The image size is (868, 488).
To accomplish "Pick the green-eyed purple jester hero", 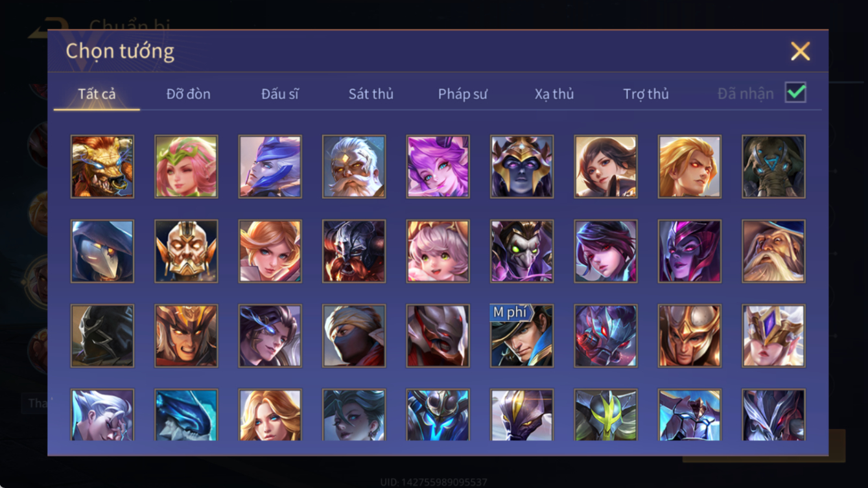I will pyautogui.click(x=522, y=251).
